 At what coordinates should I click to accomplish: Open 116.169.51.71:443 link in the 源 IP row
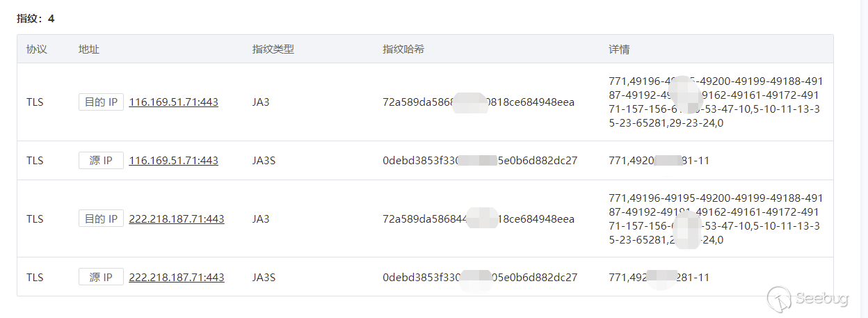[x=174, y=161]
